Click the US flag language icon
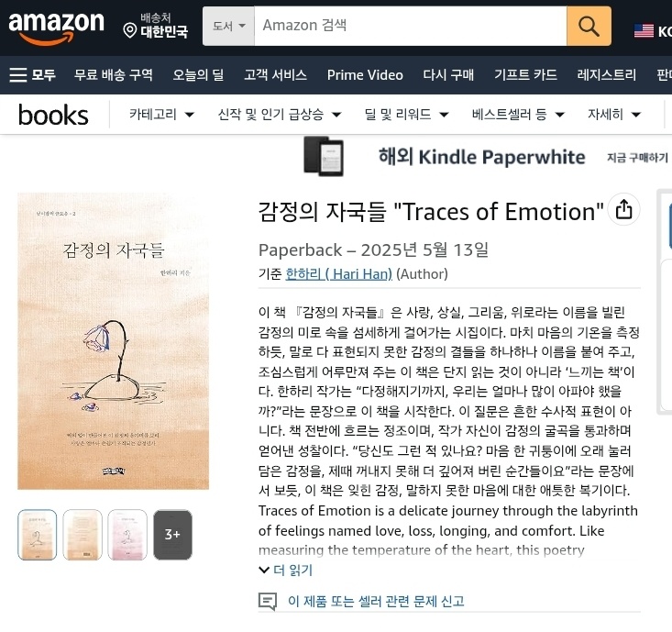672x632 pixels. [x=644, y=31]
